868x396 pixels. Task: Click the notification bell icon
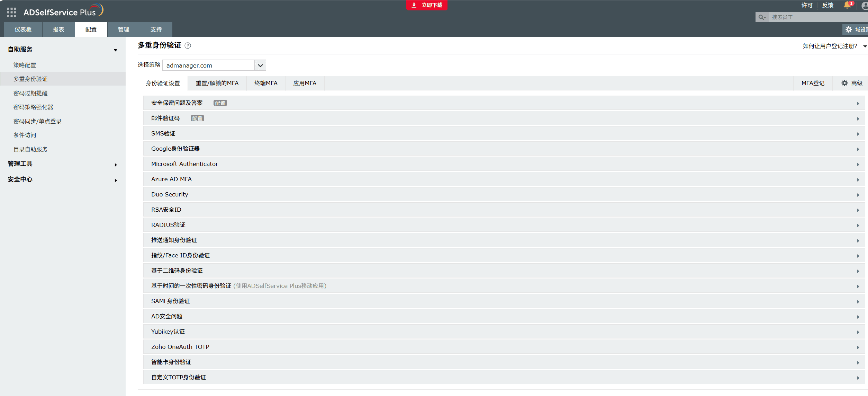[847, 5]
